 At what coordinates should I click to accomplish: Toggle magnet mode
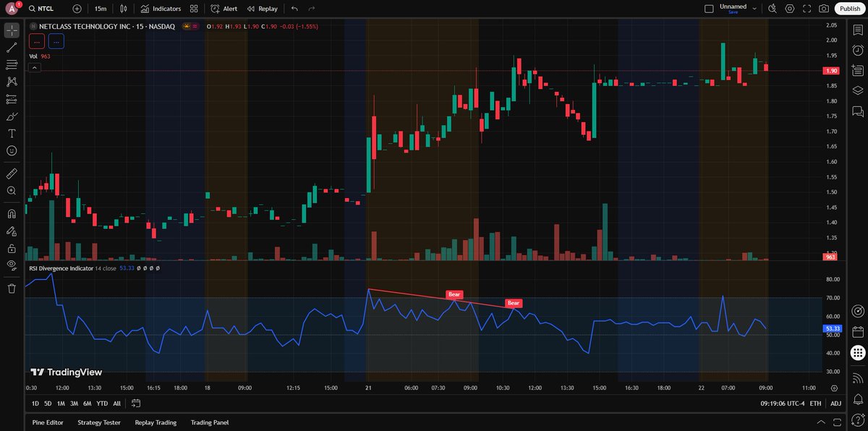coord(12,214)
